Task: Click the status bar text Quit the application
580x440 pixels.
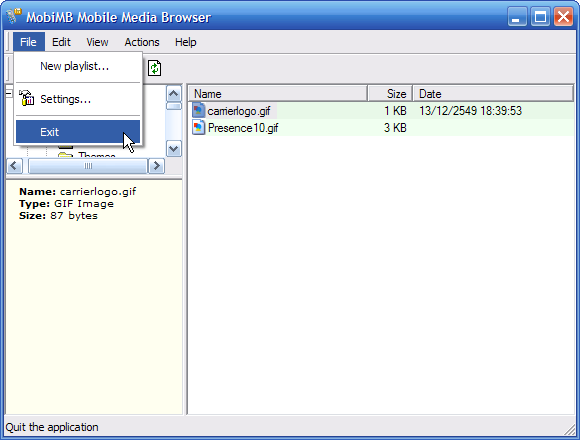Action: 52,427
